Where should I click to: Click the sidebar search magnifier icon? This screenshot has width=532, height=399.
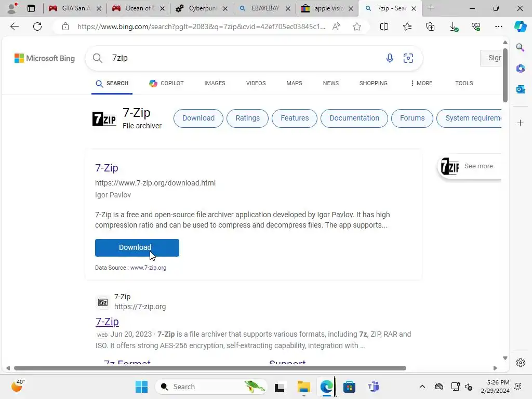click(x=520, y=47)
